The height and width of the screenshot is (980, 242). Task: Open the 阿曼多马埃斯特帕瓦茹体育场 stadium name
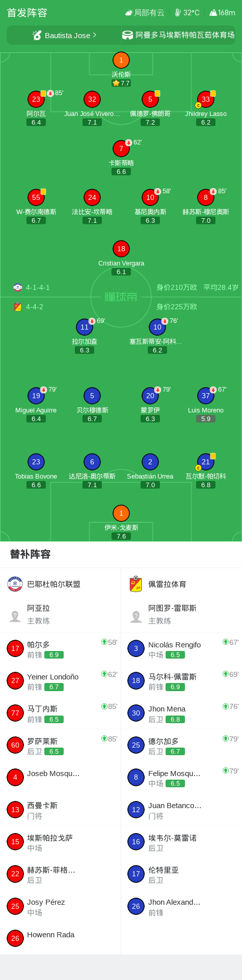(x=185, y=35)
